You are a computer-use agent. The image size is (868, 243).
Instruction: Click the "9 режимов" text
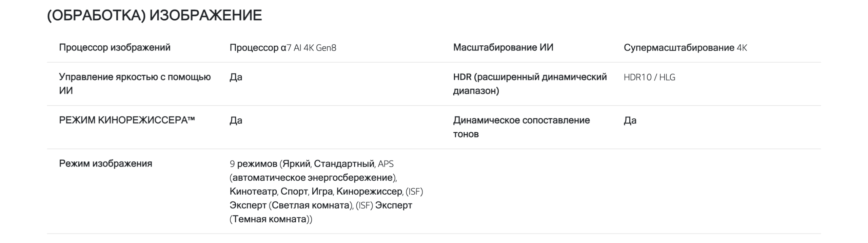point(253,164)
